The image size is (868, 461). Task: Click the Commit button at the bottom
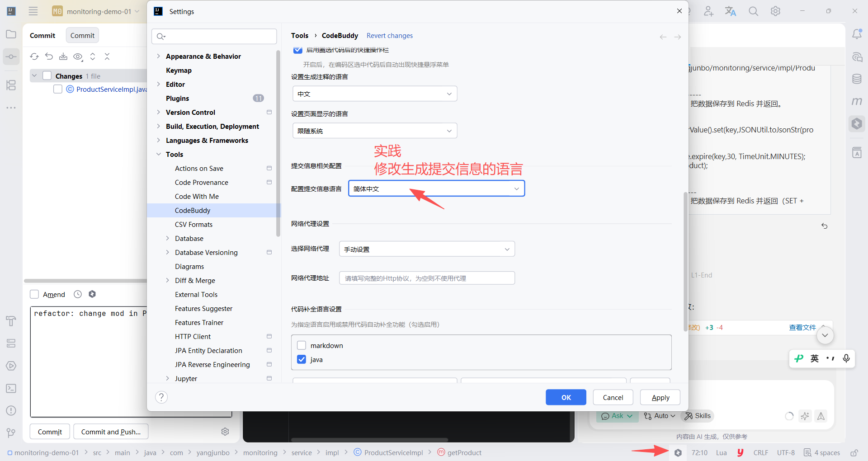click(x=50, y=432)
